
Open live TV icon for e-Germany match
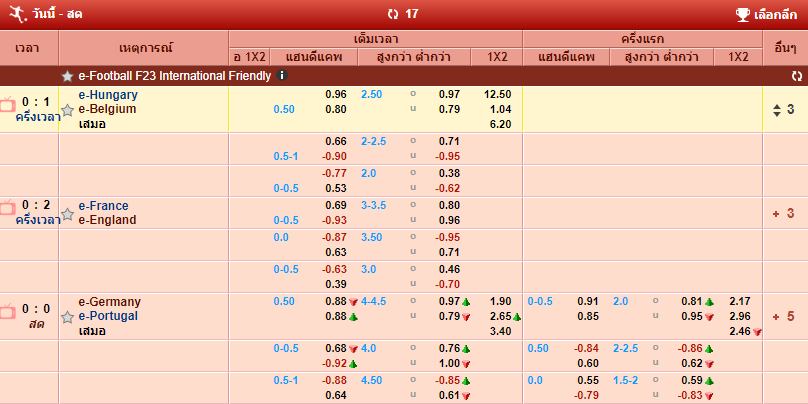coord(7,310)
